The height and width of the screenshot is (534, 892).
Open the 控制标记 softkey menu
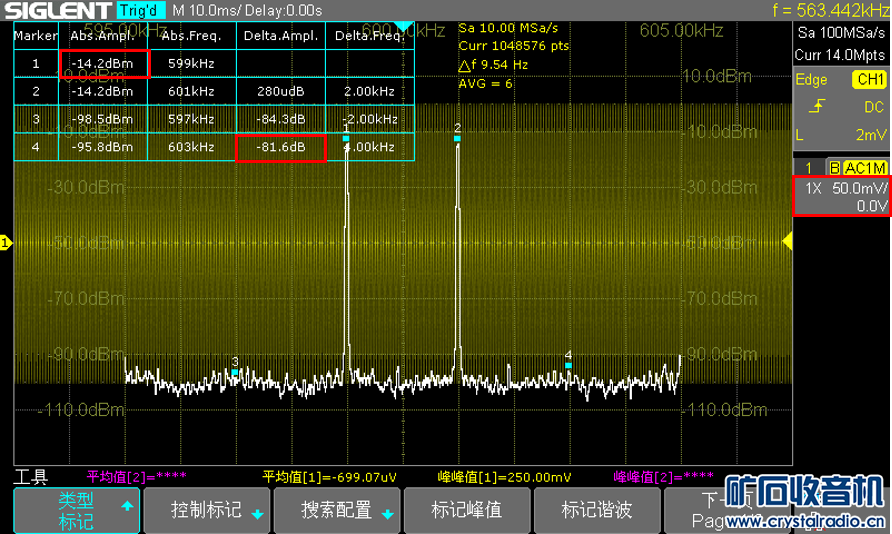tap(206, 510)
